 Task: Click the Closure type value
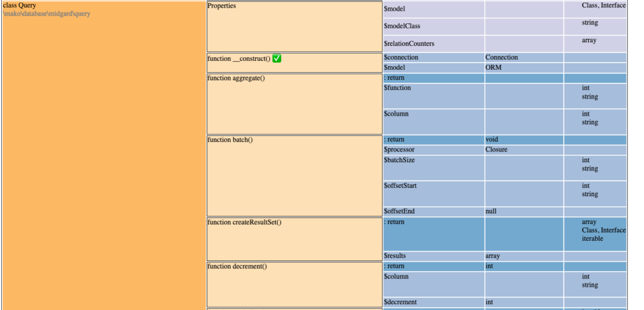(496, 150)
